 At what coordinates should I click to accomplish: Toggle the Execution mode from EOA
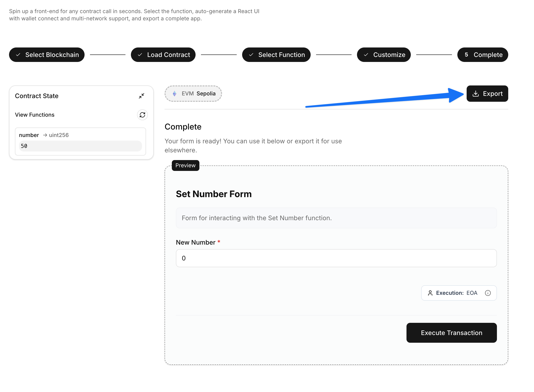(458, 293)
